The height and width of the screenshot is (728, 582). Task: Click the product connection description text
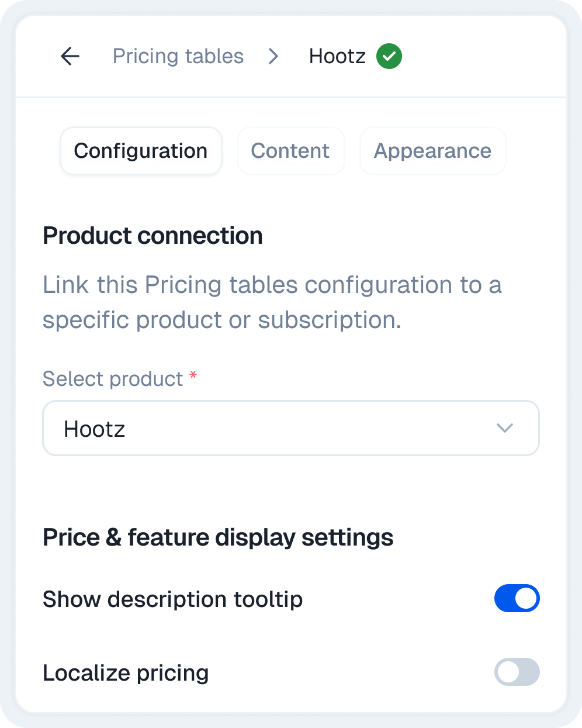272,302
